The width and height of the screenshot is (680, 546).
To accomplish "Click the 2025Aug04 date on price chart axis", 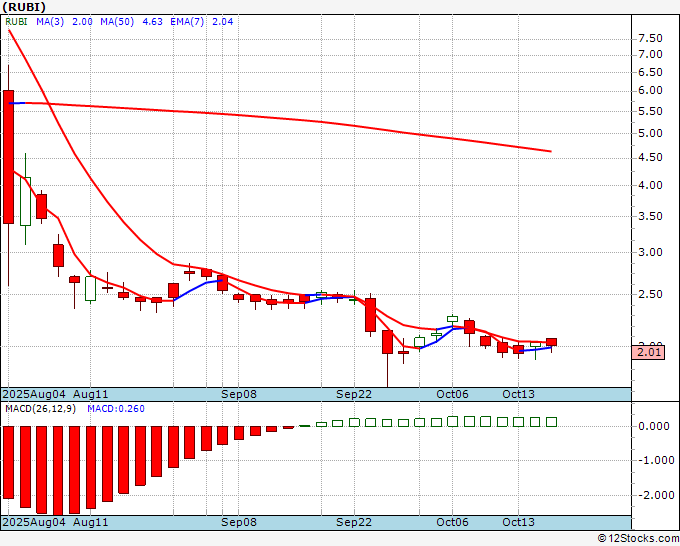I will 34,395.
